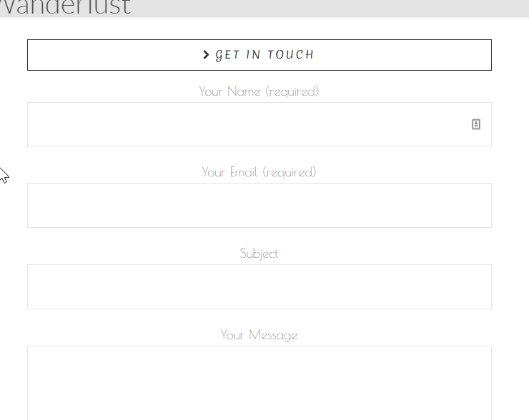Focus the Your Name input field
529x420 pixels.
(259, 124)
